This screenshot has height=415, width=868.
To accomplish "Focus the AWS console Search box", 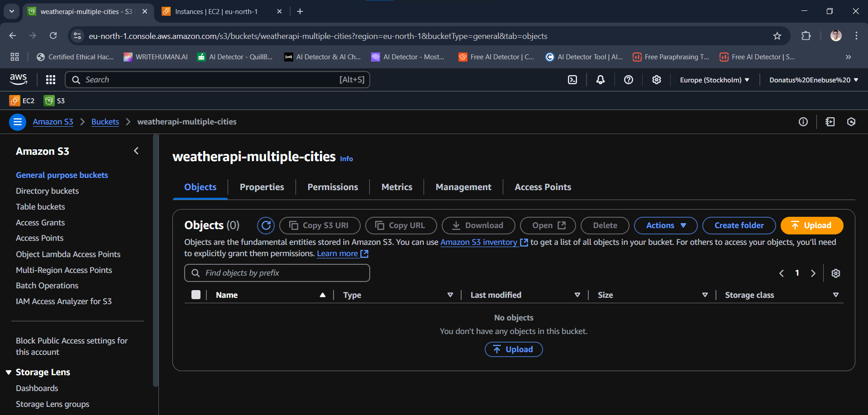I will (218, 80).
